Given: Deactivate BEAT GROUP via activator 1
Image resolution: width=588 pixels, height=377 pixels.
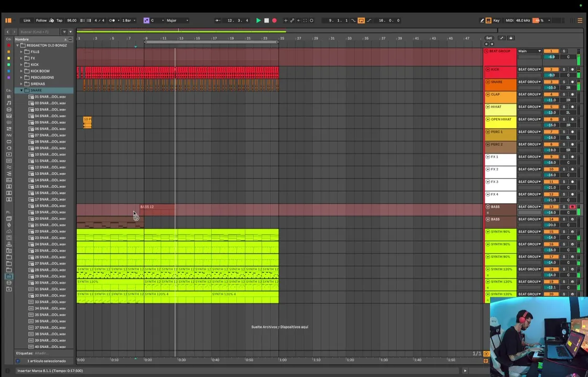Looking at the screenshot, I should coord(551,51).
